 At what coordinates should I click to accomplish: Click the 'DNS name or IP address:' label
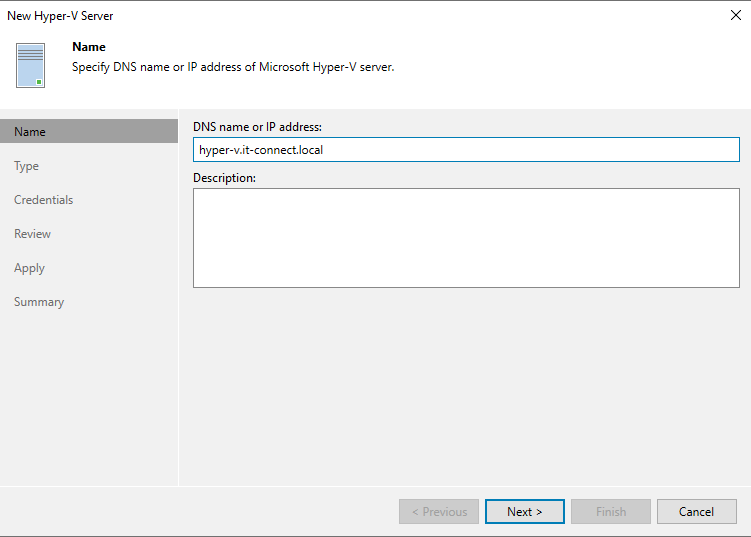tap(257, 127)
